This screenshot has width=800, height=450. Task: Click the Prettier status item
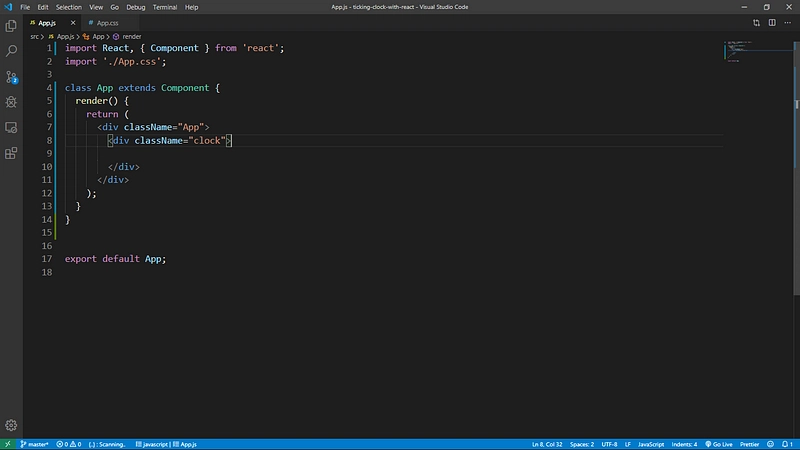[x=749, y=444]
